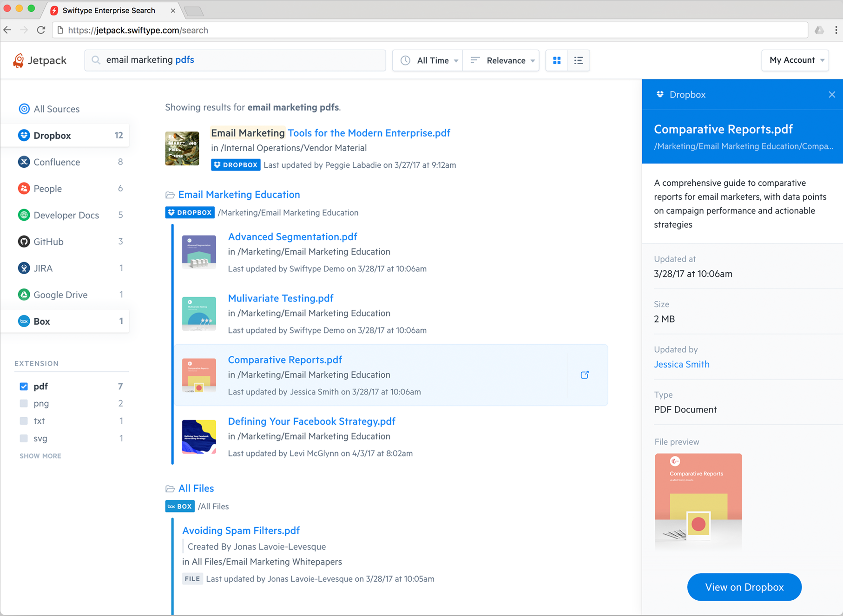Viewport: 843px width, 616px height.
Task: Open the All Files folder link
Action: (x=196, y=488)
